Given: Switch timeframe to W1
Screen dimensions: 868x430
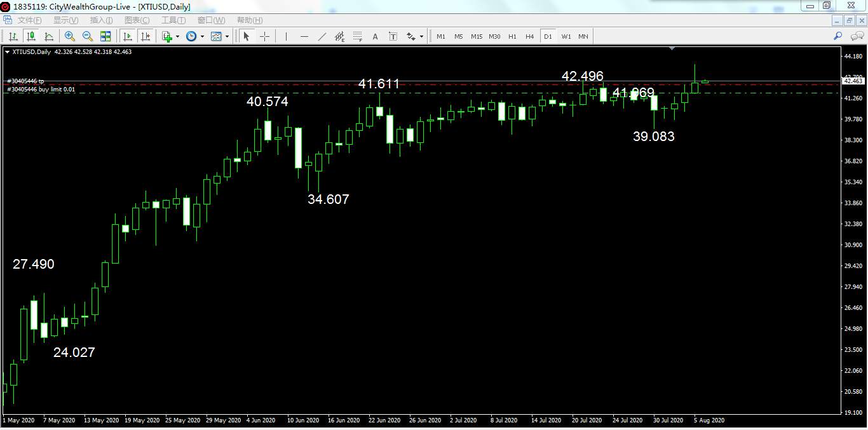Looking at the screenshot, I should click(x=566, y=36).
